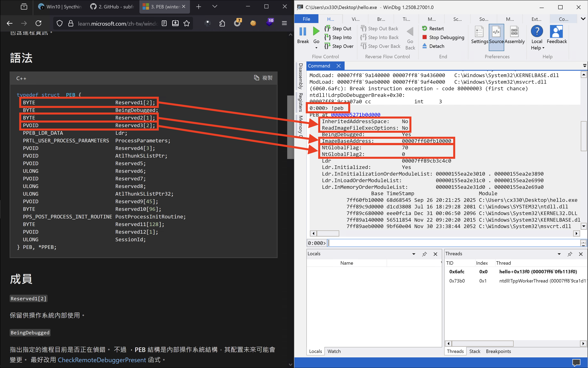Bookmark this page with star icon
The height and width of the screenshot is (368, 588).
186,23
